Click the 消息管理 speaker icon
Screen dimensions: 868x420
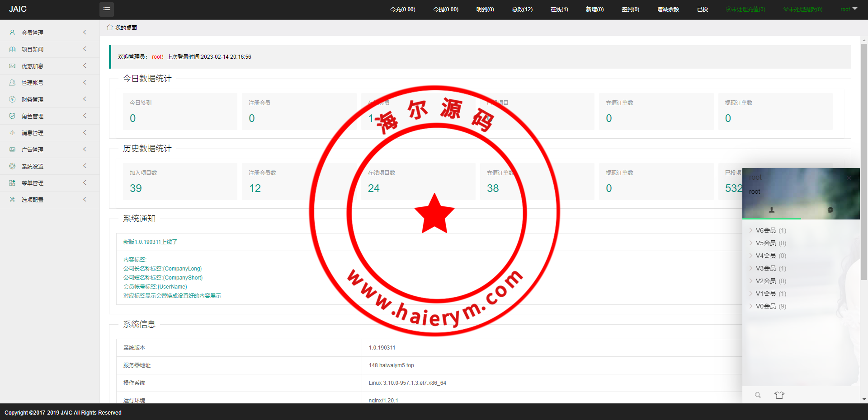coord(12,133)
